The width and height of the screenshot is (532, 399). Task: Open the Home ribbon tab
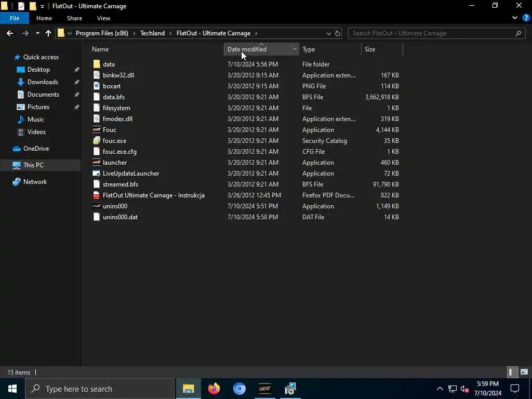pos(44,18)
